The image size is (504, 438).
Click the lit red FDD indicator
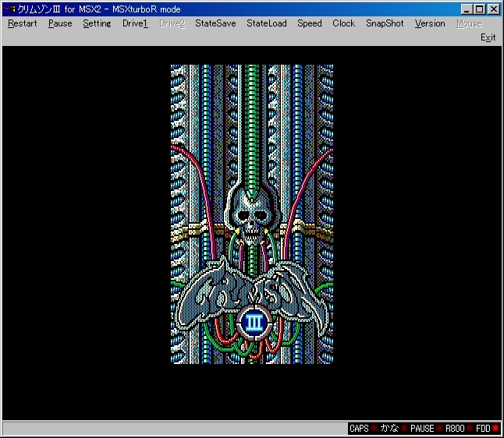tap(495, 429)
